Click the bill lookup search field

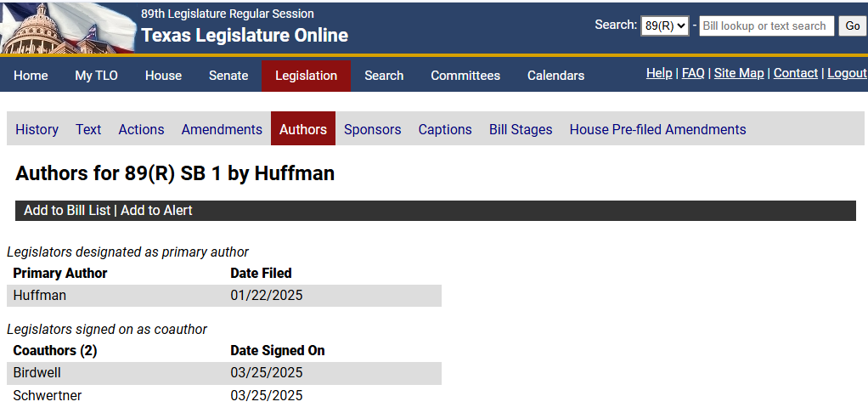click(766, 26)
